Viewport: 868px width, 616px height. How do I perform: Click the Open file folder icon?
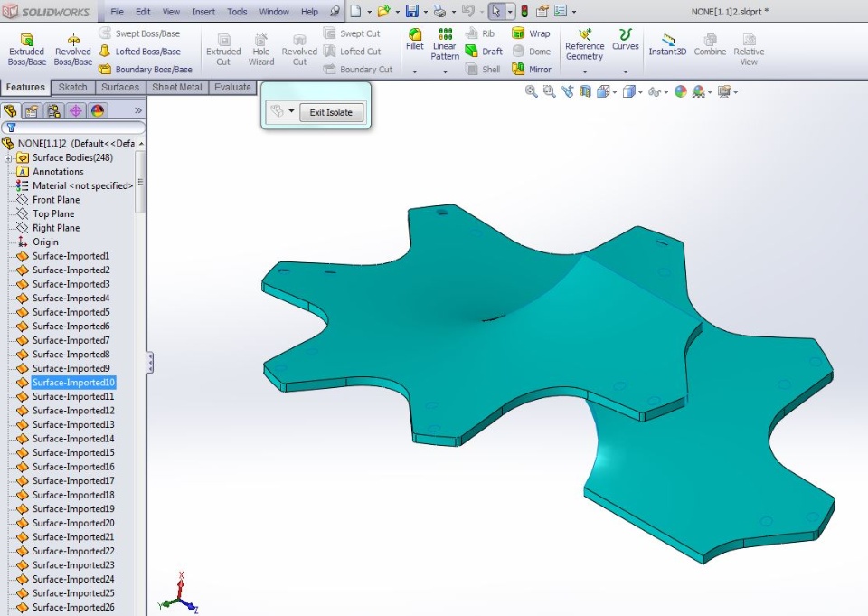click(x=383, y=11)
